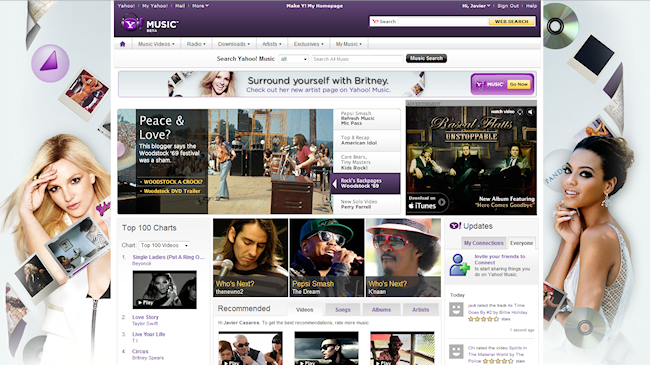
Task: Click the Web Search button
Action: 512,21
